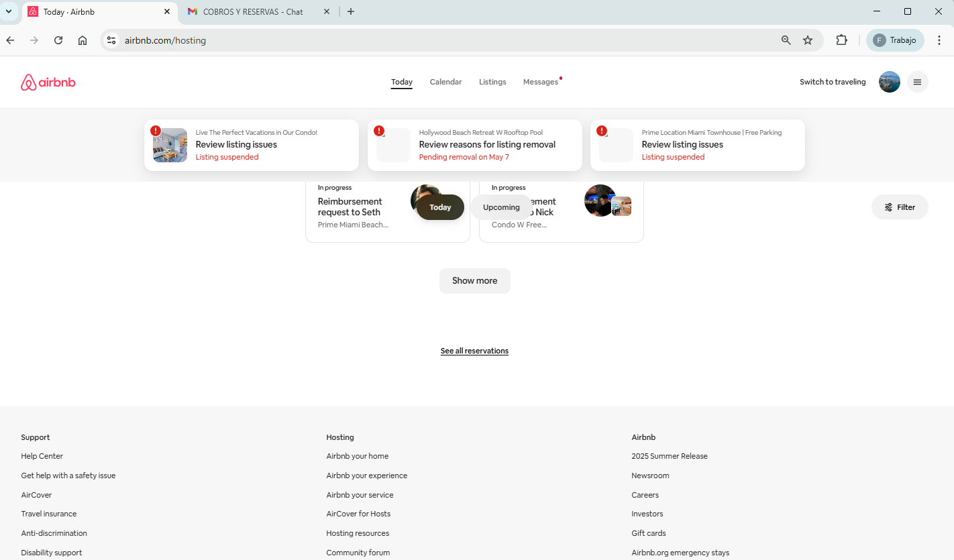Open the Extensions puzzle icon

click(x=841, y=40)
